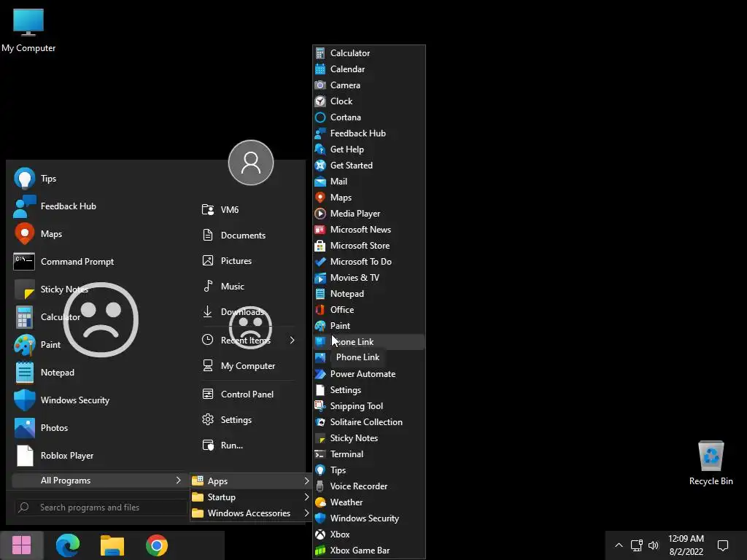Open Tips from the pinned list

[98, 179]
